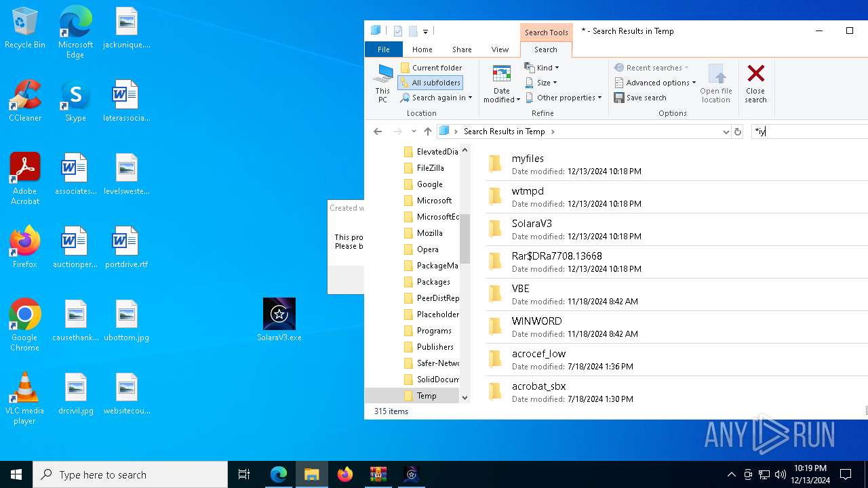Viewport: 868px width, 488px height.
Task: Select portdrive.rtf desktop file
Action: click(126, 247)
